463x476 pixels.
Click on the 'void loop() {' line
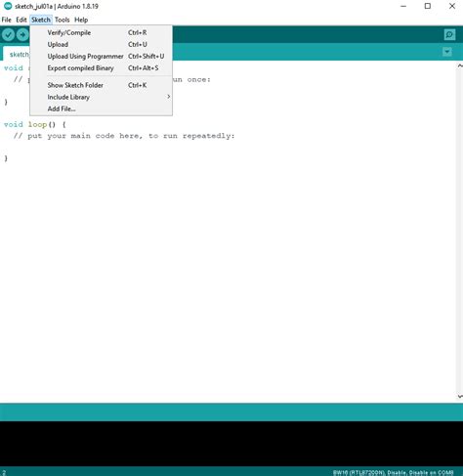35,124
